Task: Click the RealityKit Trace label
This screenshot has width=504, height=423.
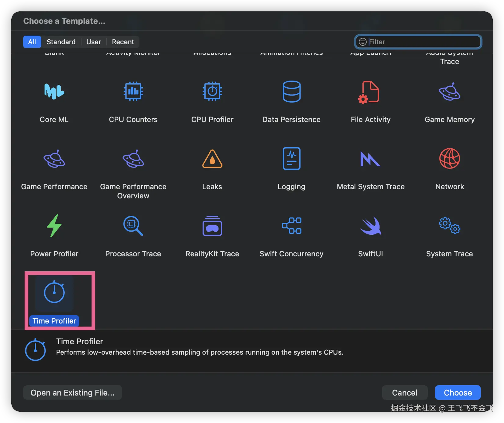Action: tap(212, 254)
